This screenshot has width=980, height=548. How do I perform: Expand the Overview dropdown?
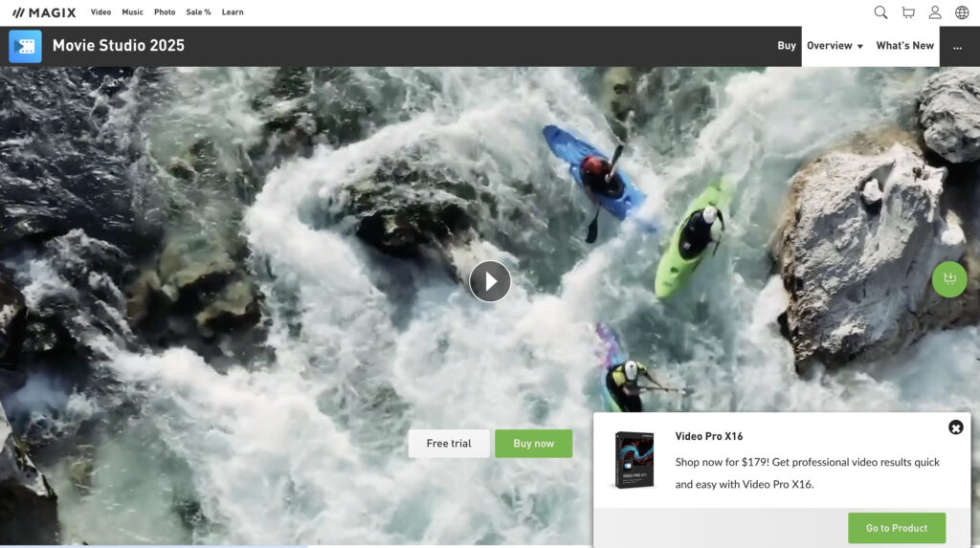tap(835, 46)
